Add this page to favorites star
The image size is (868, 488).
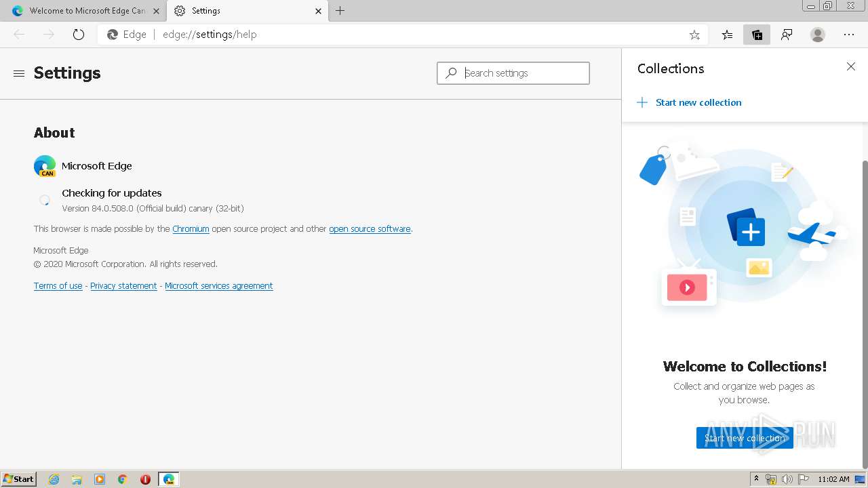point(694,35)
